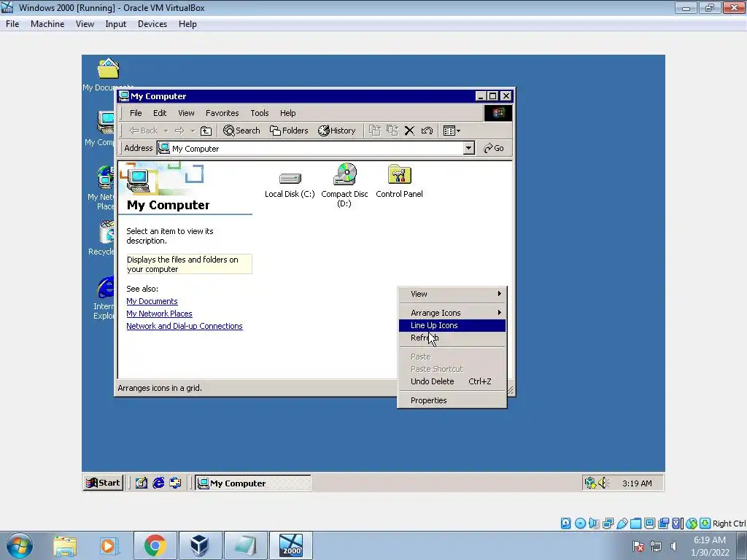Image resolution: width=747 pixels, height=560 pixels.
Task: Open the History toolbar button
Action: click(337, 131)
